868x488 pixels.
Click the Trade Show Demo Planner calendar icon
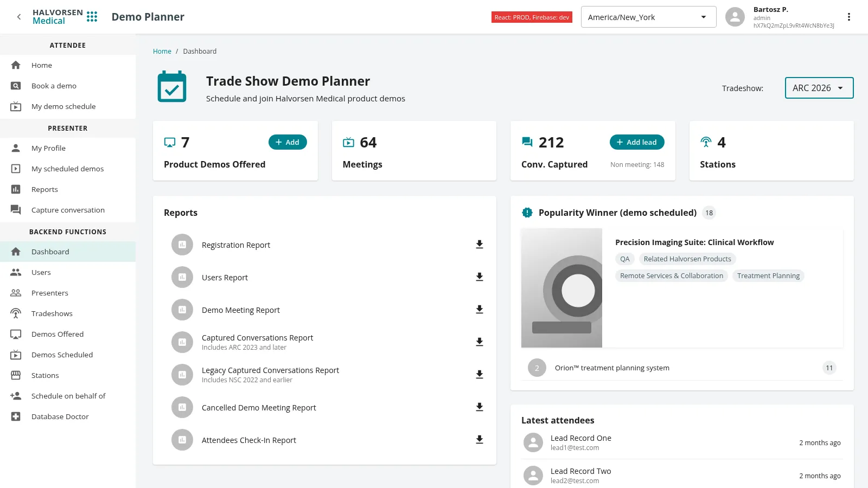(172, 87)
